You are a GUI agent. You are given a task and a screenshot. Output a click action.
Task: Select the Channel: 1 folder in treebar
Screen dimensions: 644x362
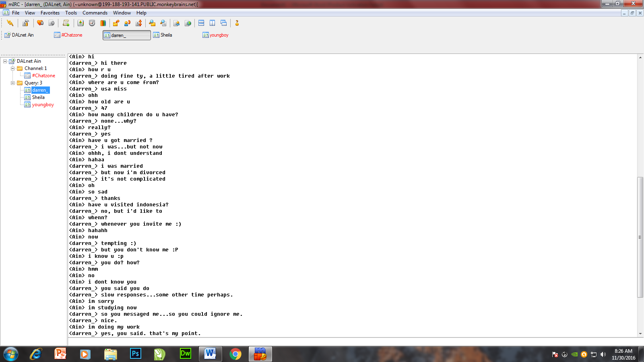[x=35, y=68]
